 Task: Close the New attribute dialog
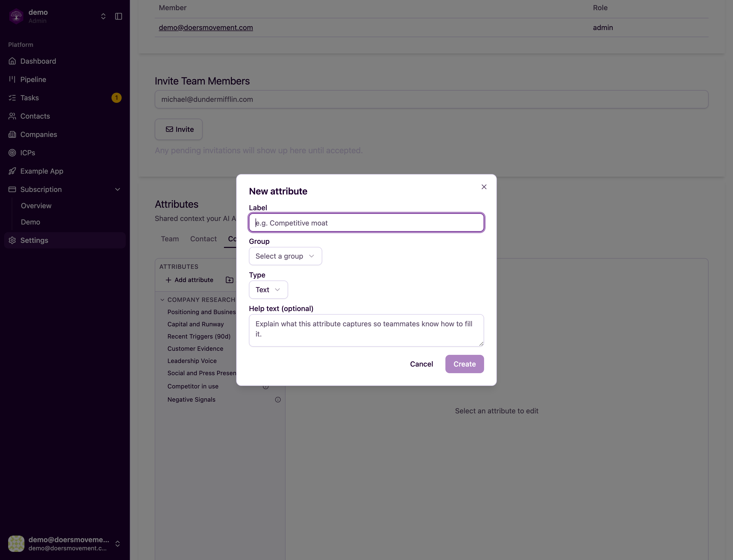point(484,187)
